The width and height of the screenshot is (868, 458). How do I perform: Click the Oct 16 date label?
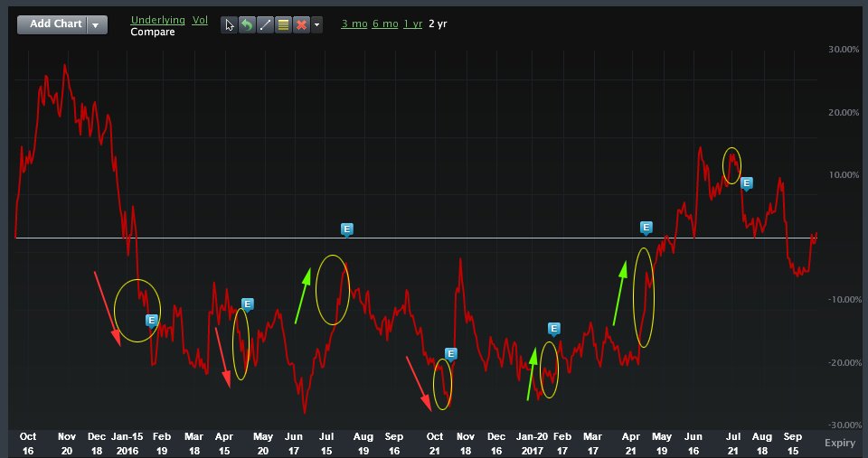pos(28,444)
